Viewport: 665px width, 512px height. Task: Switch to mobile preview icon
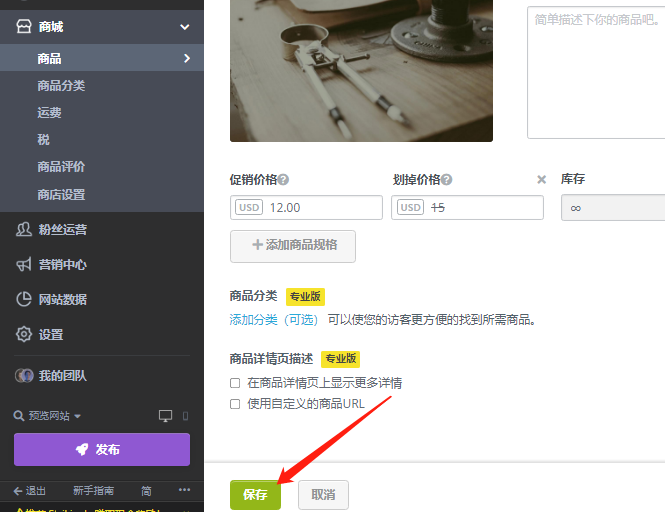tap(185, 416)
